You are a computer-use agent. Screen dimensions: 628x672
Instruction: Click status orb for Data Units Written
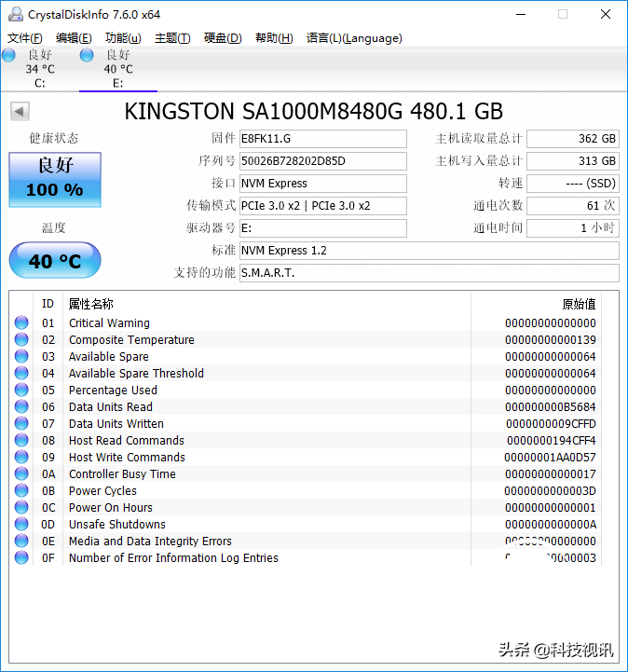(x=21, y=423)
